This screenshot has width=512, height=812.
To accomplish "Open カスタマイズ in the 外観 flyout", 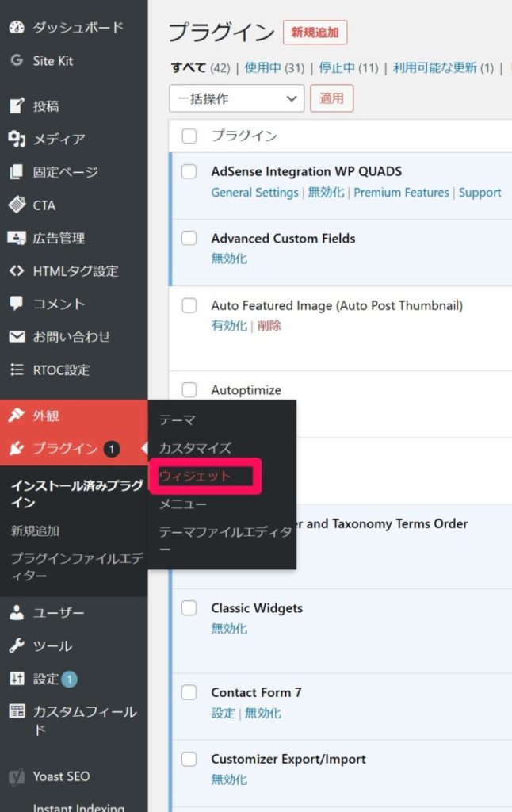I will coord(195,448).
